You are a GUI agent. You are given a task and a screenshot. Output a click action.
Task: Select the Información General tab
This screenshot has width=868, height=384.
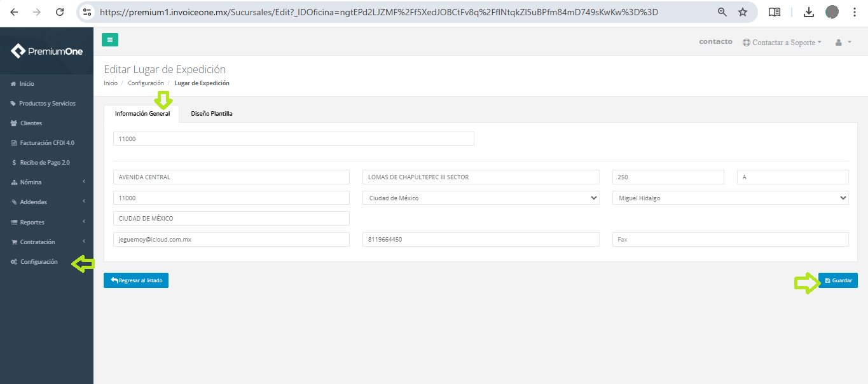[x=142, y=114]
